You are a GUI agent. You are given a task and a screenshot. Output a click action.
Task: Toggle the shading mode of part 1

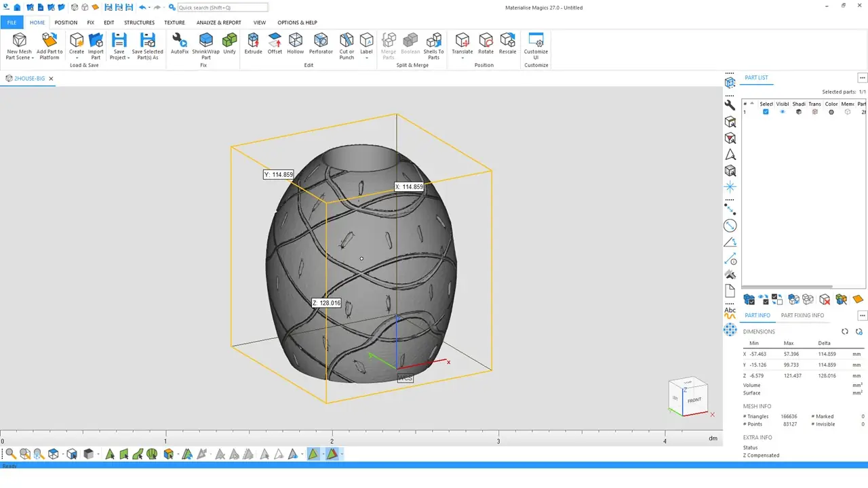tap(798, 112)
